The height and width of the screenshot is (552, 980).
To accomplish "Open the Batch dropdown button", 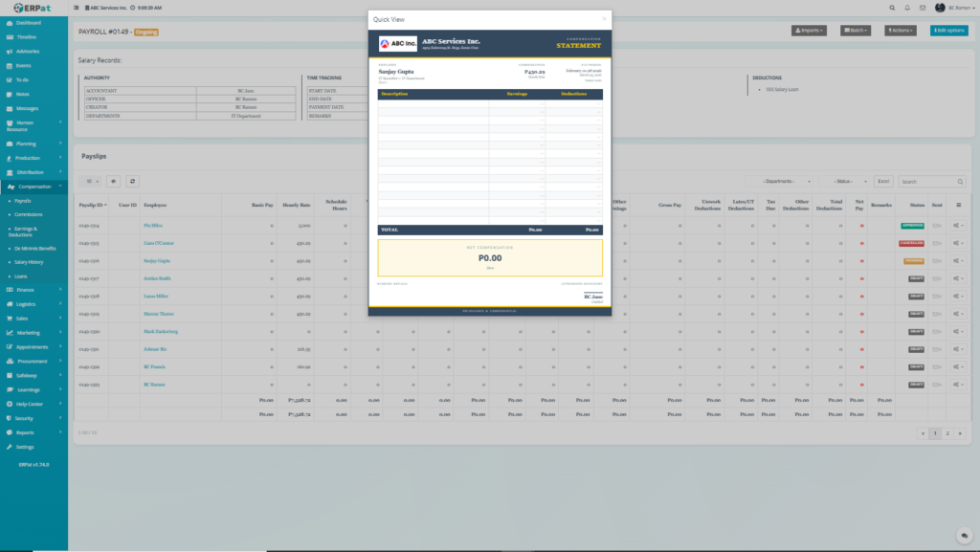I will tap(856, 30).
